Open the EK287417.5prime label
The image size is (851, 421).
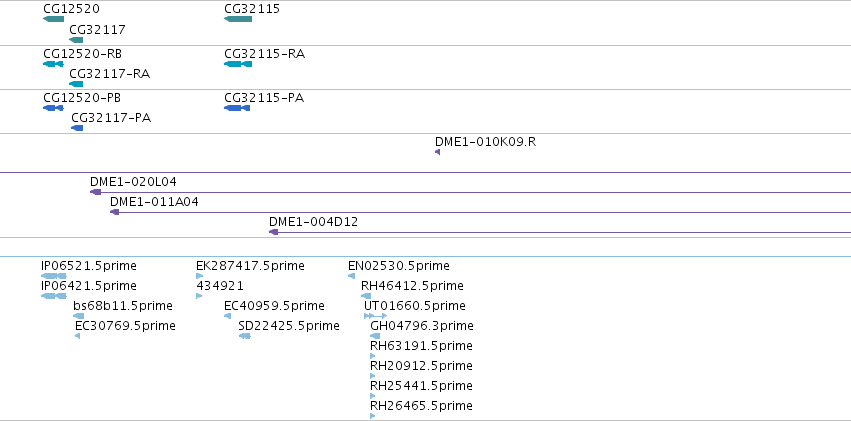(x=250, y=266)
